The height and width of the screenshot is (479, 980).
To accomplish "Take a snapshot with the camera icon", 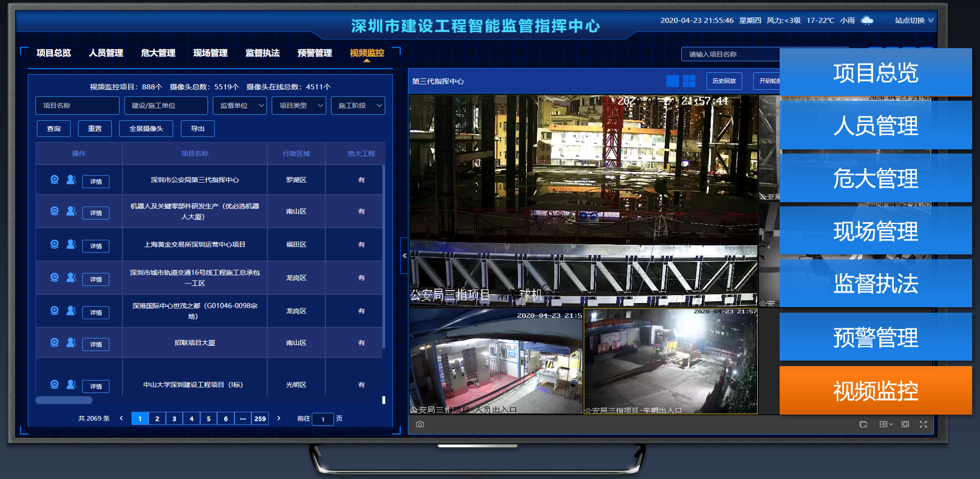I will (420, 424).
